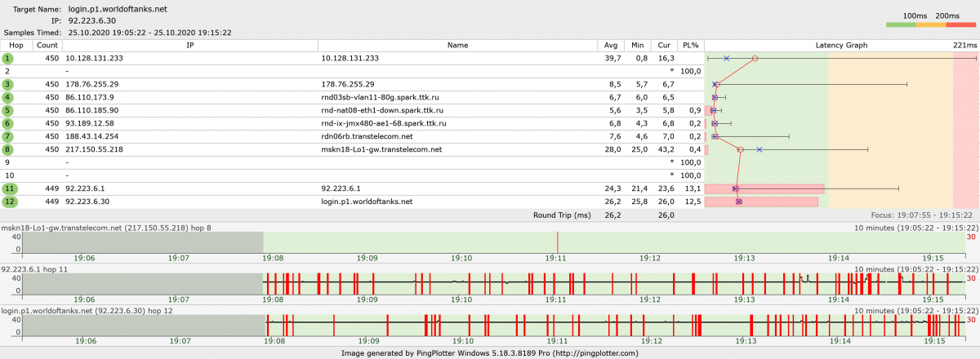Click the blue X current-latency marker on hop 8
The height and width of the screenshot is (359, 980).
pyautogui.click(x=759, y=149)
